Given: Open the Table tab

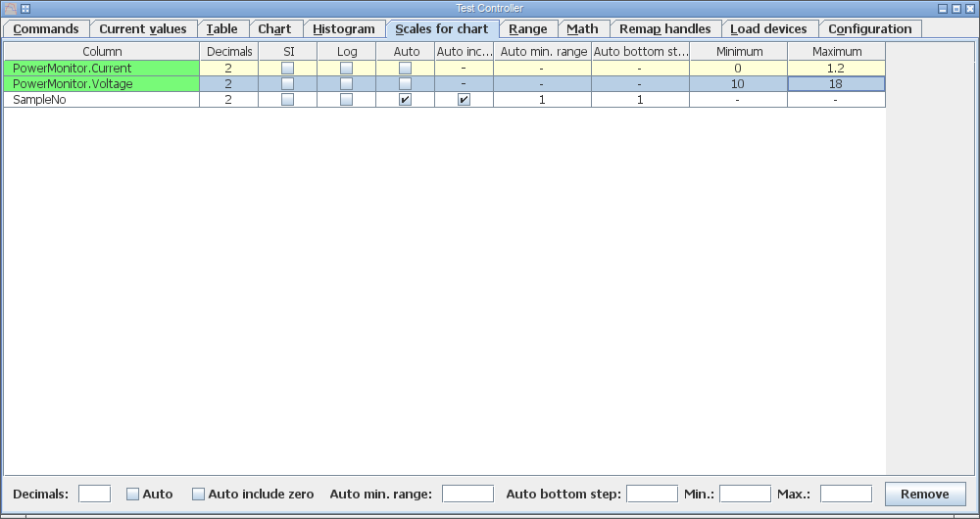Looking at the screenshot, I should point(222,29).
